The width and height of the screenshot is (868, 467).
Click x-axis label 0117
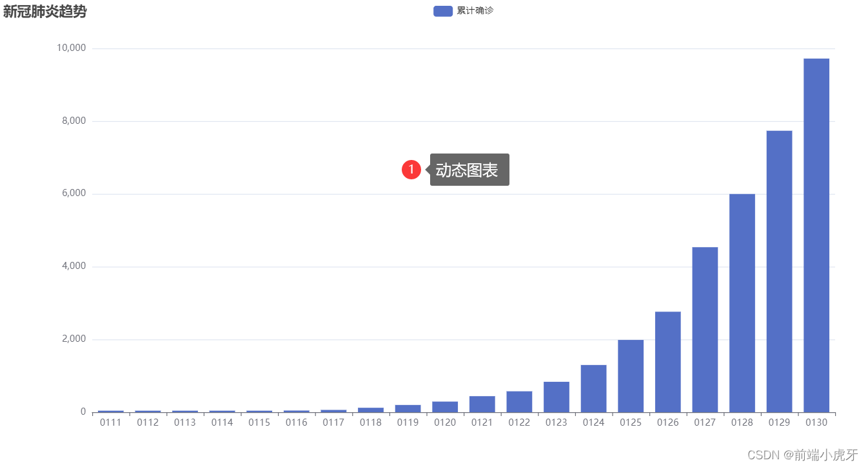[x=333, y=422]
